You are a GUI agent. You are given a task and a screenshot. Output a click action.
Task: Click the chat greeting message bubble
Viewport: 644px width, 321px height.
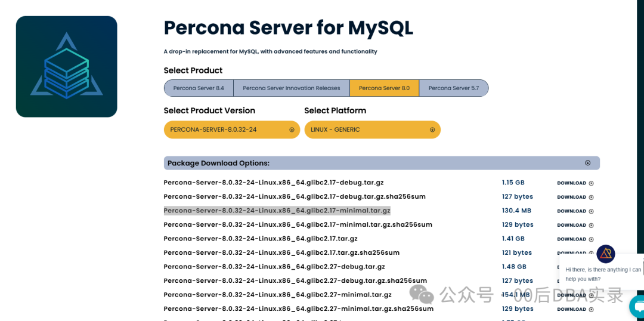pos(602,274)
